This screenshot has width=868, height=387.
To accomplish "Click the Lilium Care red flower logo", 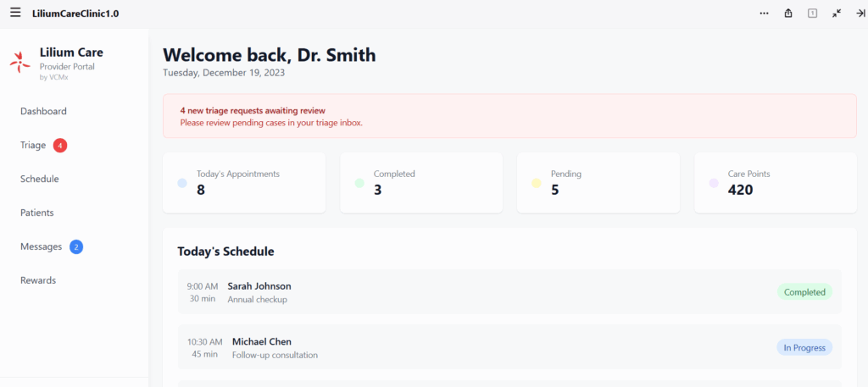I will pyautogui.click(x=20, y=63).
